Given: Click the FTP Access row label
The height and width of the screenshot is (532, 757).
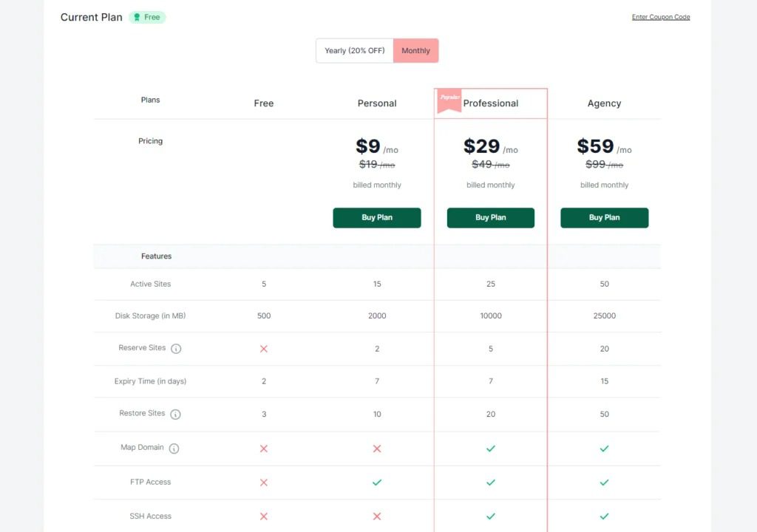Looking at the screenshot, I should point(151,482).
